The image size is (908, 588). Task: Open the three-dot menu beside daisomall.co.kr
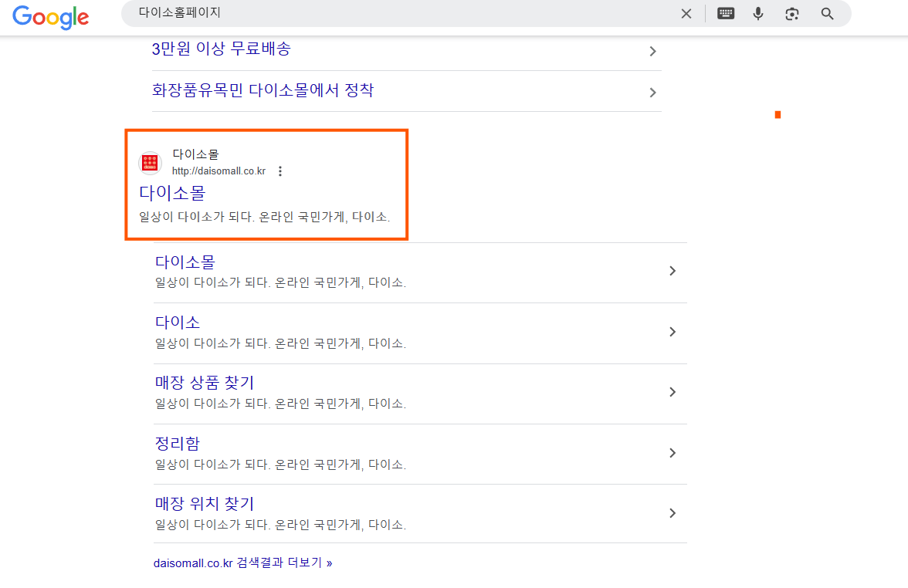(280, 171)
